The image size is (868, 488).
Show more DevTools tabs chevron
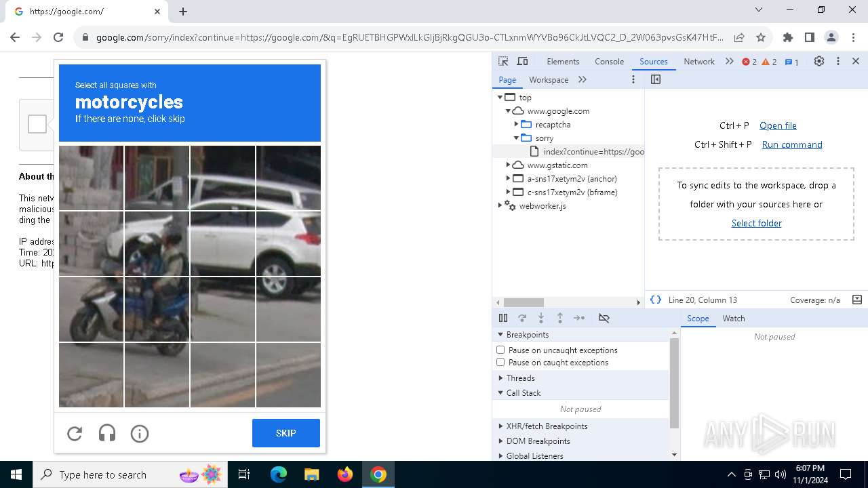click(x=730, y=61)
